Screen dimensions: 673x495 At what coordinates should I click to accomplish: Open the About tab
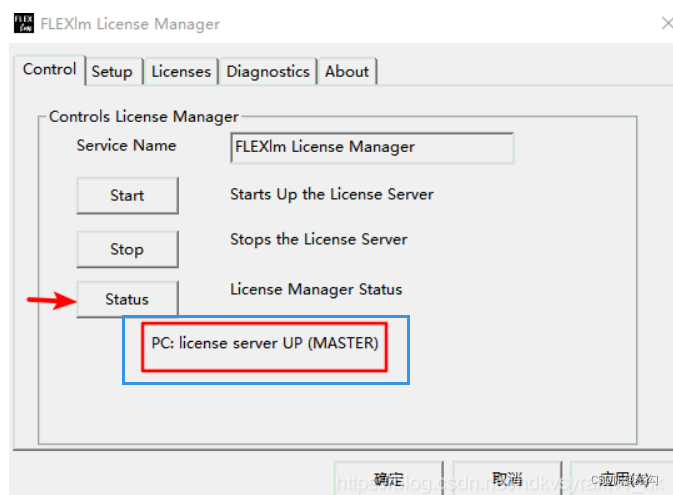347,71
